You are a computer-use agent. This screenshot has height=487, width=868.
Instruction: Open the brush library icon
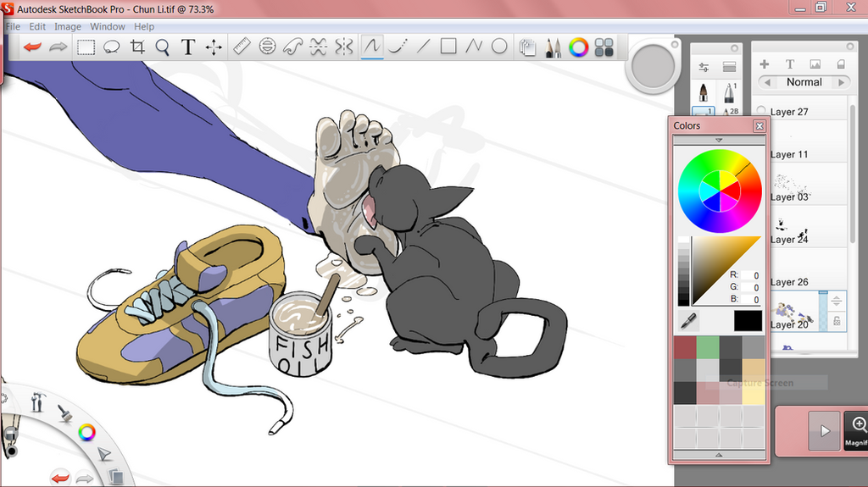pyautogui.click(x=729, y=68)
